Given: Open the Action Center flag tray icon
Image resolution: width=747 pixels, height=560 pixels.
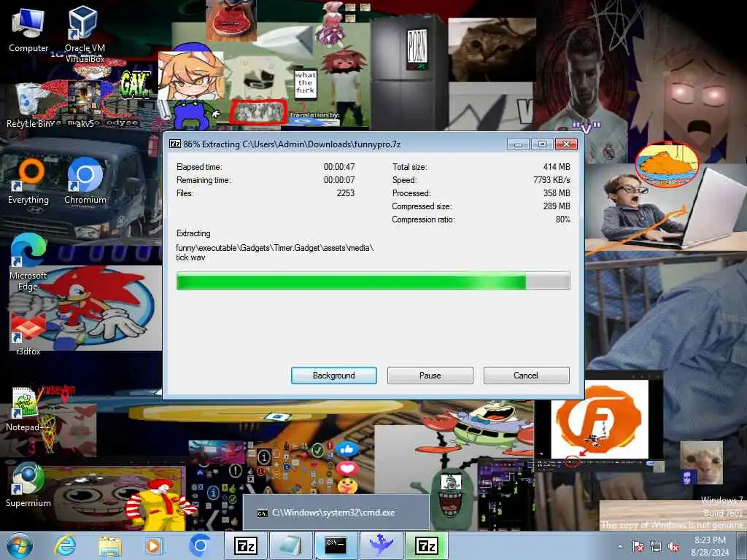Looking at the screenshot, I should point(638,546).
